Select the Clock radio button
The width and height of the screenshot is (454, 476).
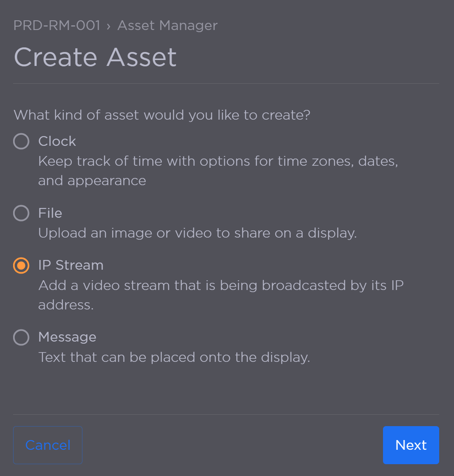pyautogui.click(x=21, y=141)
